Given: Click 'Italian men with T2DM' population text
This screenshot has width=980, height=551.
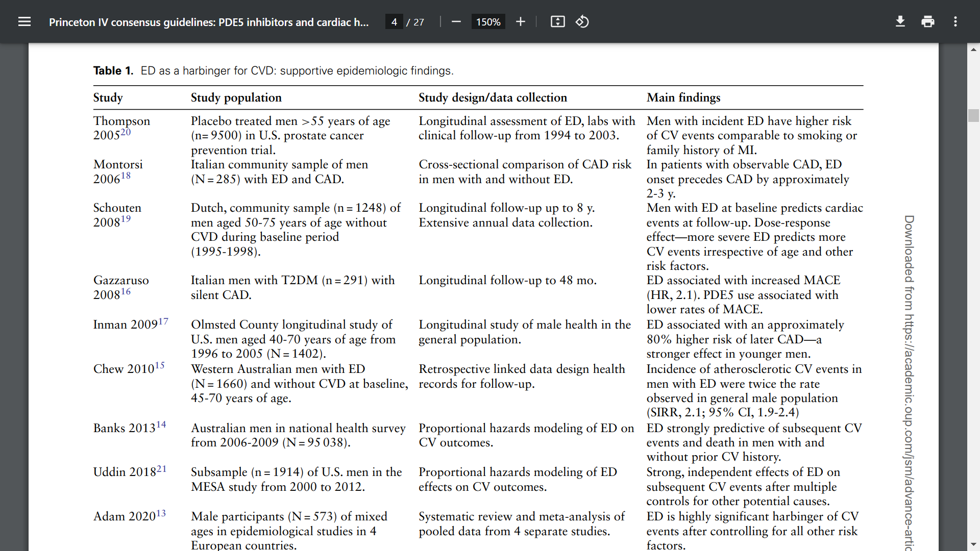Looking at the screenshot, I should coord(254,281).
